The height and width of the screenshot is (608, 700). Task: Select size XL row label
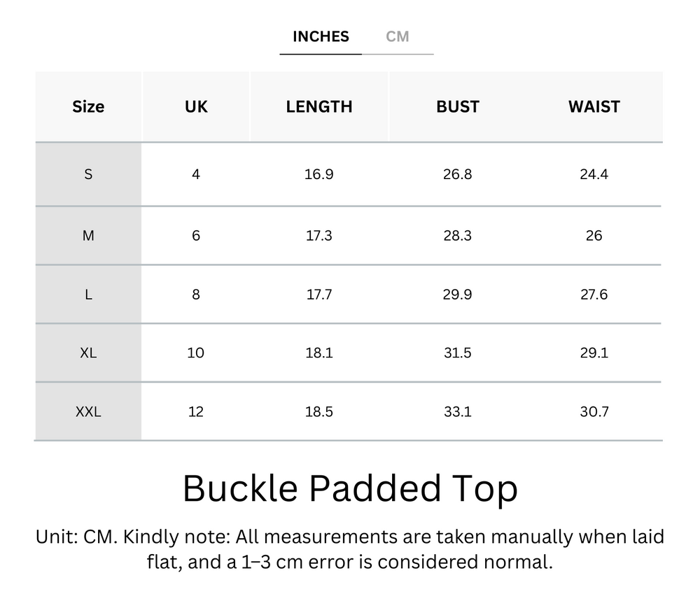[88, 353]
